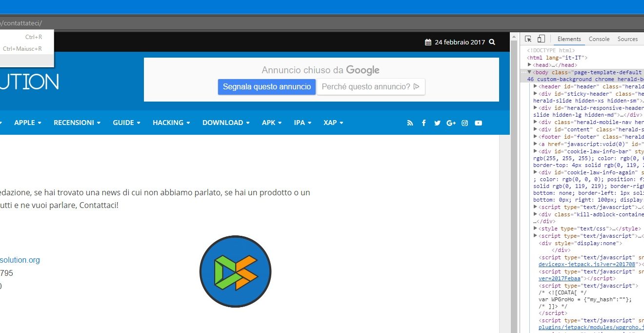Expand the div id="herald-responsive-header" node

pyautogui.click(x=536, y=108)
